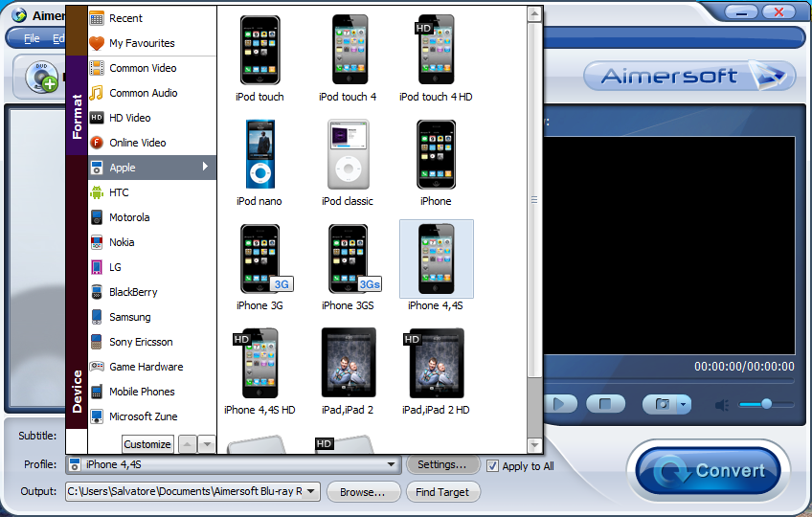Click the Output path input field
812x517 pixels.
(192, 492)
